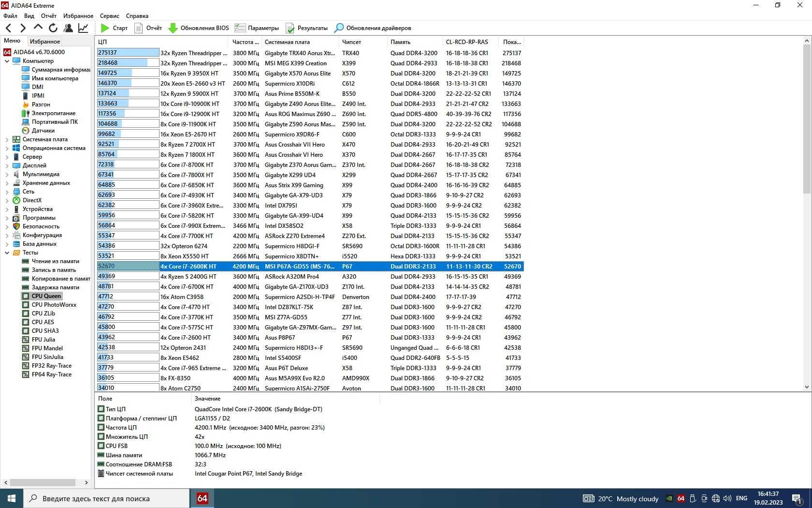This screenshot has height=508, width=812.
Task: Open the Файл menu
Action: pos(10,16)
